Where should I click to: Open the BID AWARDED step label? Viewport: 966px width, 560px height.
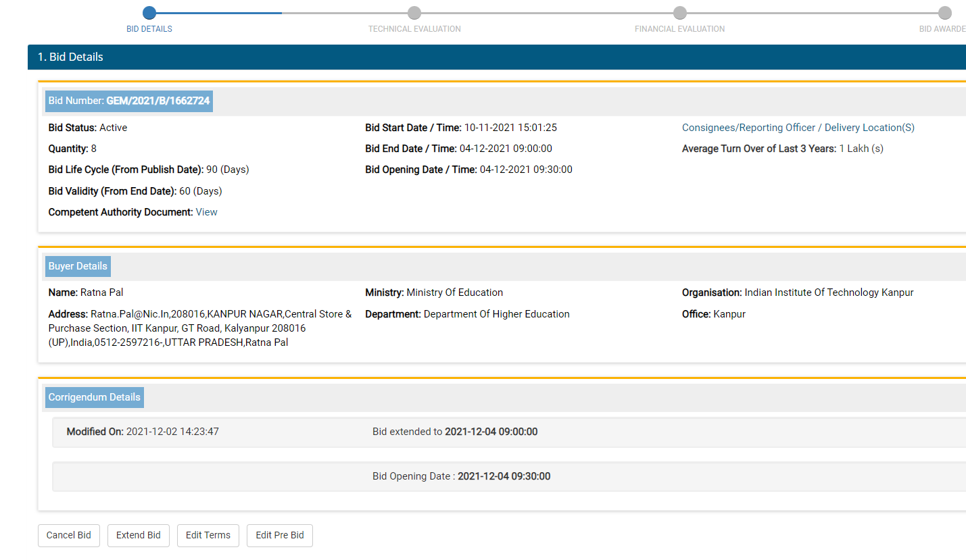pyautogui.click(x=942, y=29)
